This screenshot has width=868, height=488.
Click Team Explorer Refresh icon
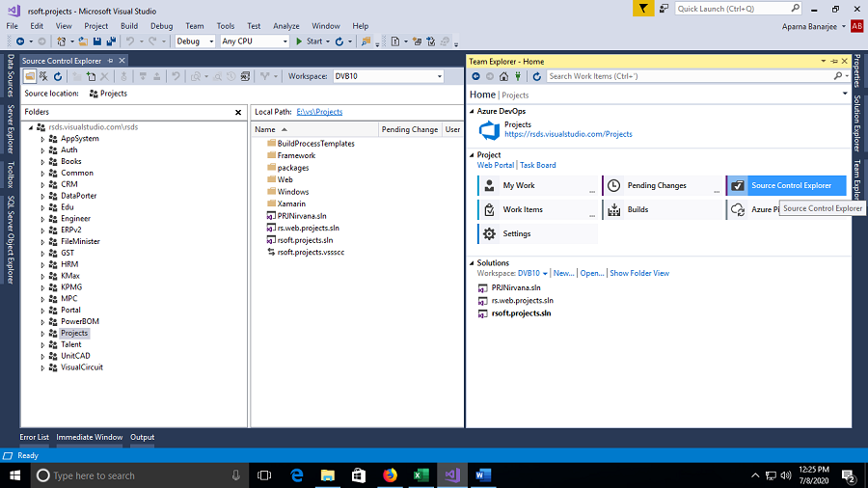536,76
